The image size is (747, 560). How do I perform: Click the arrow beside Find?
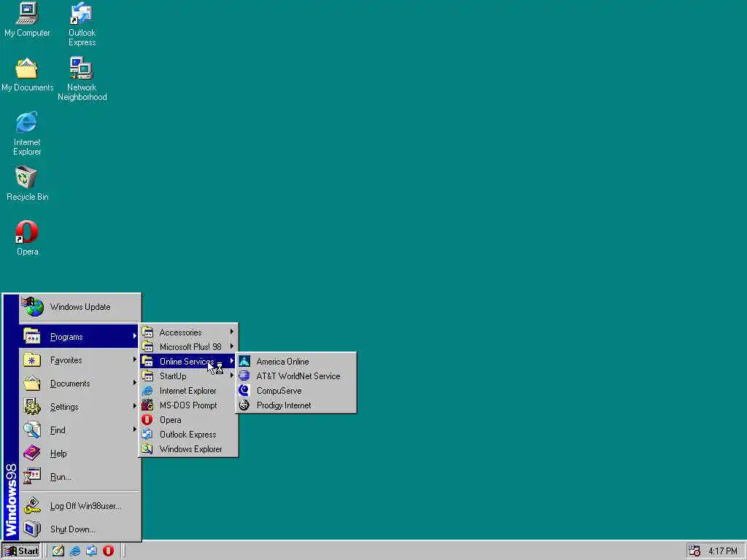(x=135, y=429)
